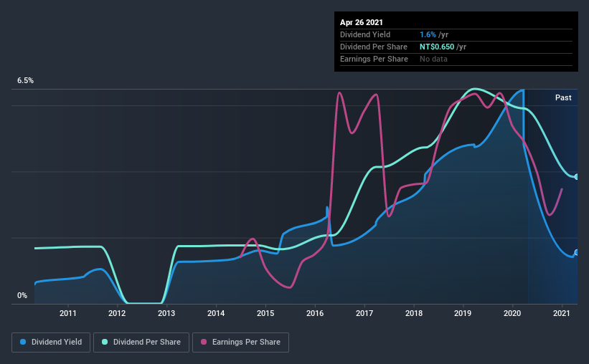Select the 2021 x-axis label
The image size is (589, 364).
(562, 313)
